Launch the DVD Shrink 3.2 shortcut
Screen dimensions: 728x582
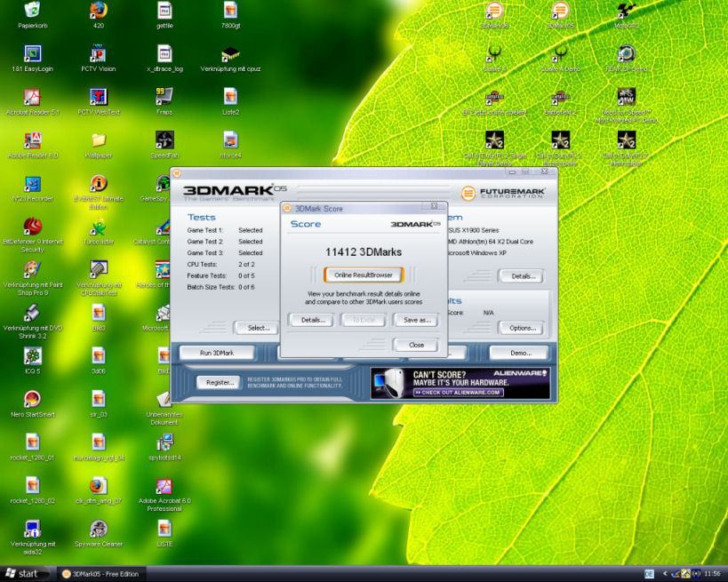click(x=33, y=313)
